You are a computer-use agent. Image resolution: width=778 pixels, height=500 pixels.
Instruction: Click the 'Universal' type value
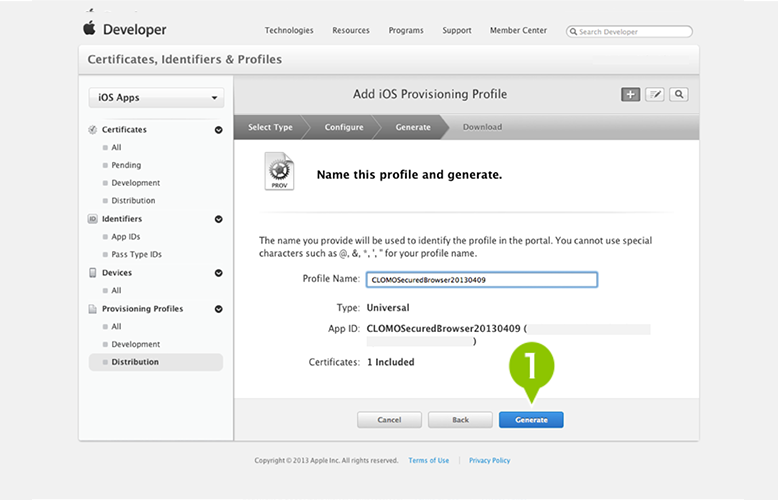click(388, 308)
